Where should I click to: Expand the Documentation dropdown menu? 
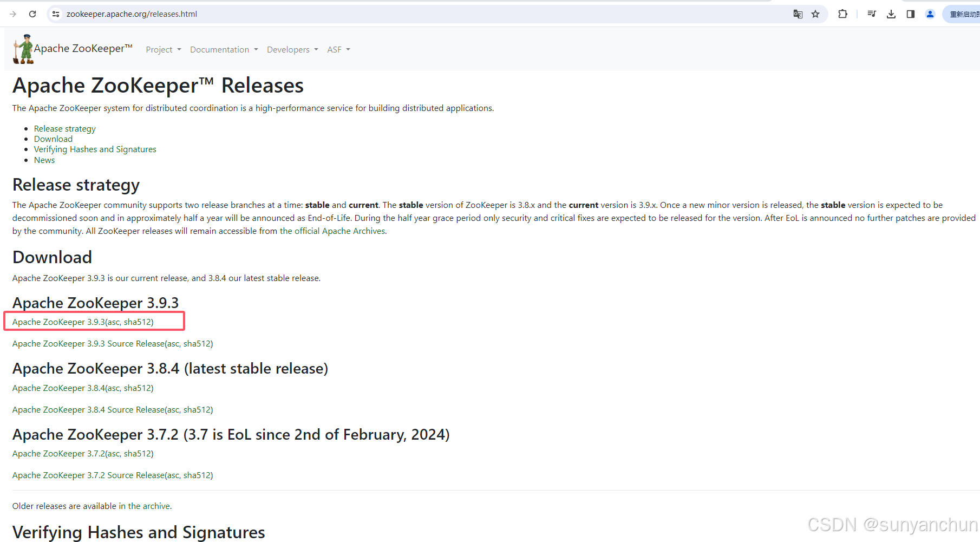tap(224, 50)
